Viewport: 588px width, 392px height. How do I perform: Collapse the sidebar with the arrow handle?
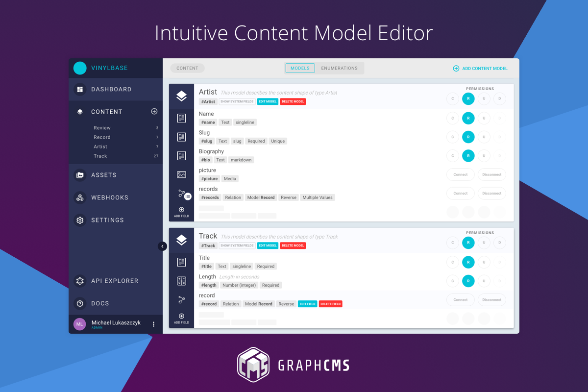(163, 246)
